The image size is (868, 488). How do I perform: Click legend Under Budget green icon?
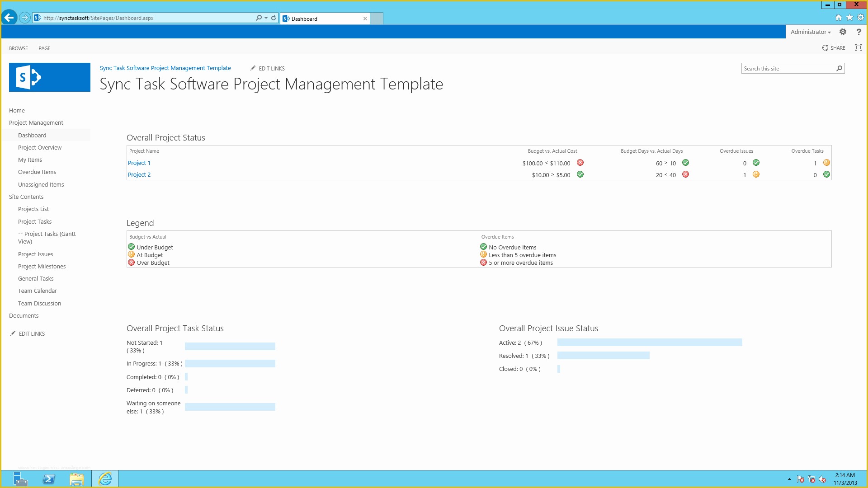[x=131, y=247]
